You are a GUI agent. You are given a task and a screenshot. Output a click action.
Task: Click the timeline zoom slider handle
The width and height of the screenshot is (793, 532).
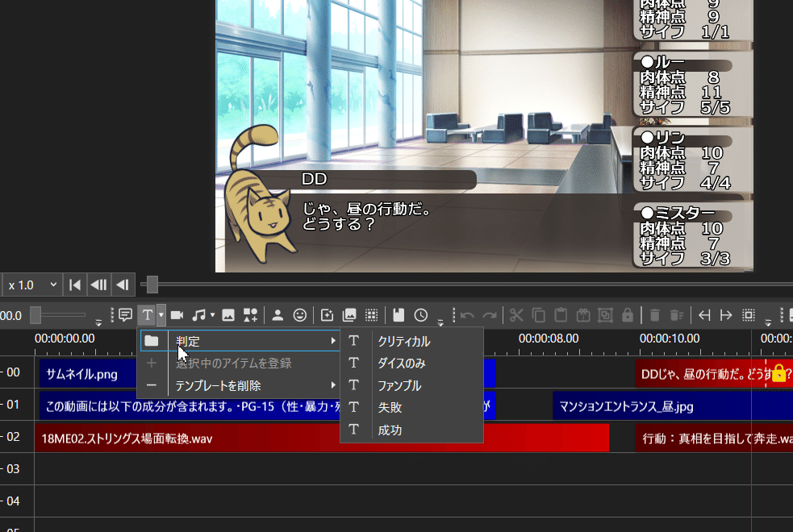click(35, 315)
